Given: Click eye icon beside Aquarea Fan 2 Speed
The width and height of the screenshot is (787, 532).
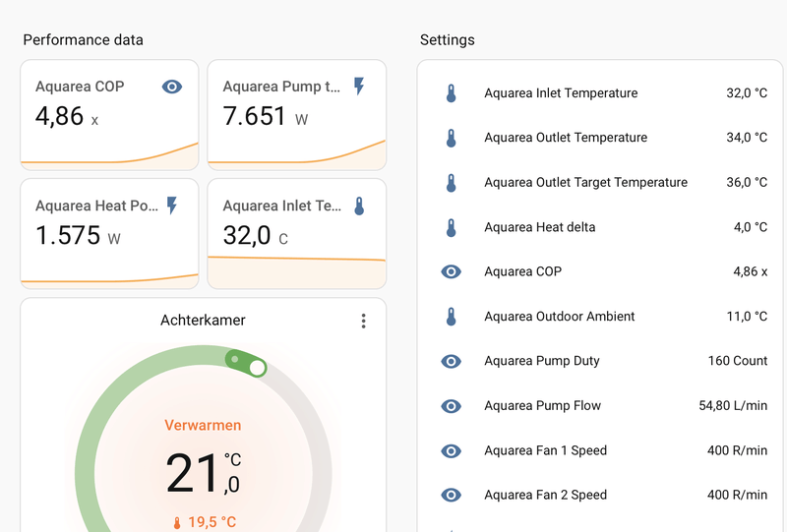Looking at the screenshot, I should click(x=452, y=495).
